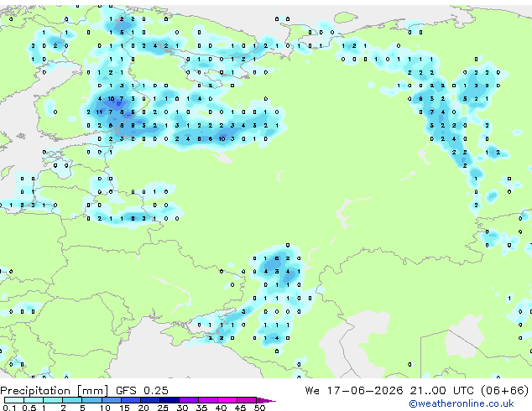
Task: Pick the 5–10 mm legend swatch
Action: [x=92, y=400]
